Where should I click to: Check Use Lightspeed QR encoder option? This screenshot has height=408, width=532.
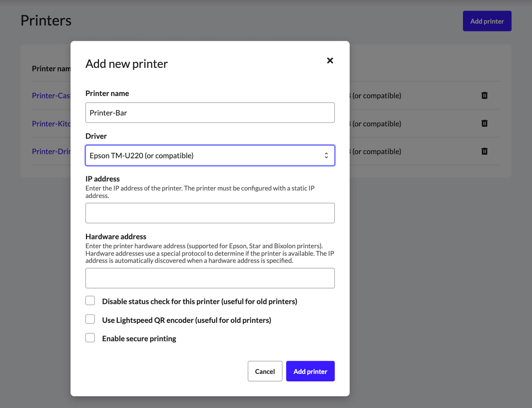pyautogui.click(x=90, y=319)
